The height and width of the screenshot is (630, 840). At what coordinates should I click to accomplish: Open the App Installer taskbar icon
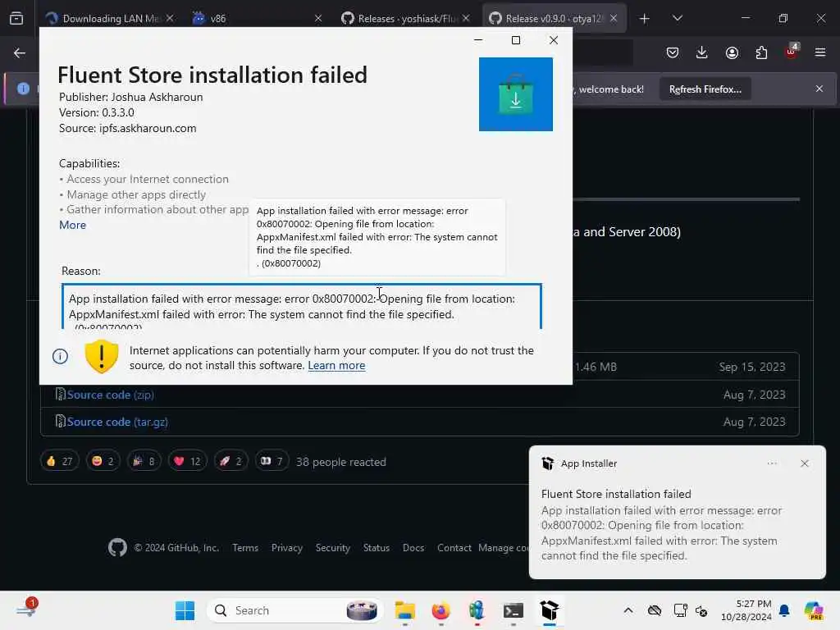[x=549, y=610]
